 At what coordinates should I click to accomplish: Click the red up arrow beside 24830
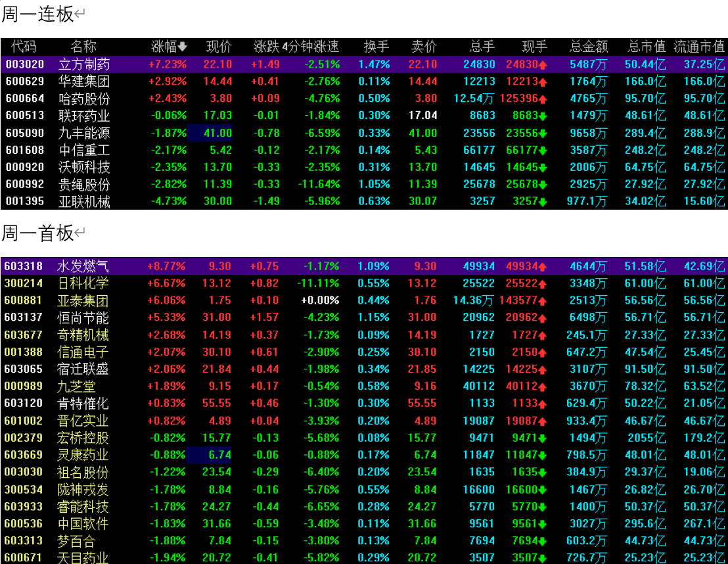tap(543, 64)
